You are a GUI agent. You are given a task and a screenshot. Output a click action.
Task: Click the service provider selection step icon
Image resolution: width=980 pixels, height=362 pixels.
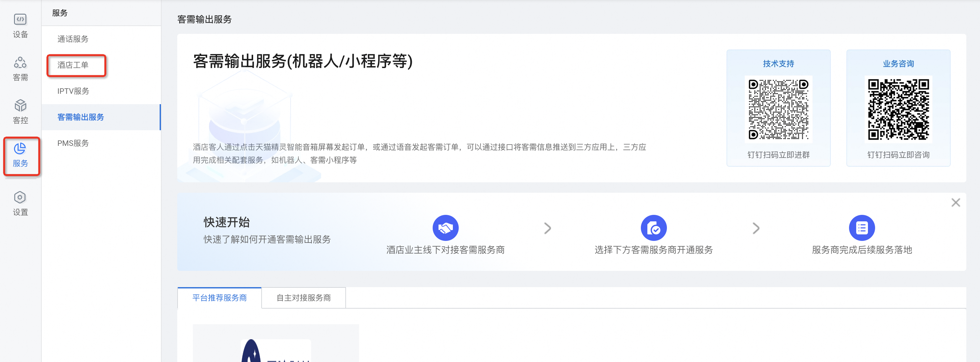tap(653, 228)
